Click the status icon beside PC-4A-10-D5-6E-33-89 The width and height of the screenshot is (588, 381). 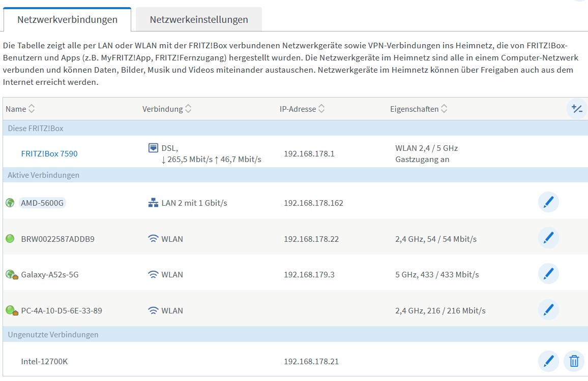11,310
